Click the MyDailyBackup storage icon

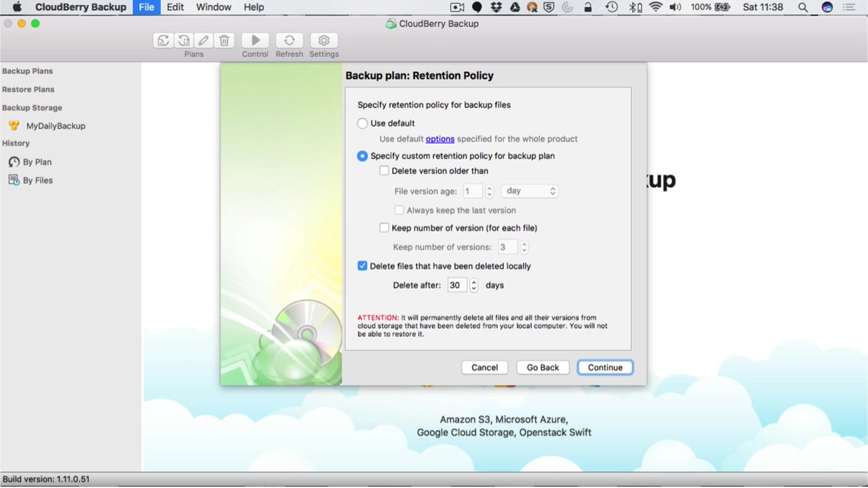(x=14, y=126)
